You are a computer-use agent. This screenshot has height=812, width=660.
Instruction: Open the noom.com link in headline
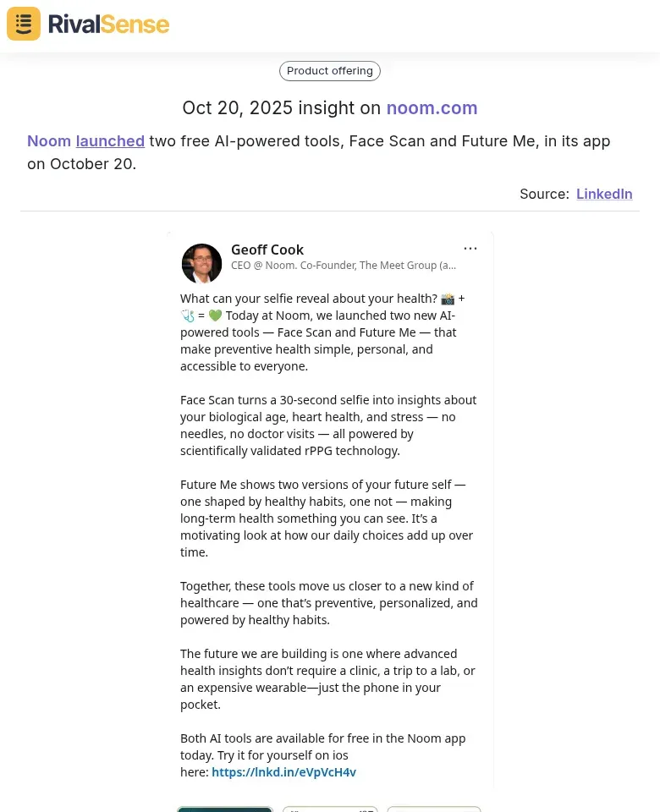[x=432, y=108]
